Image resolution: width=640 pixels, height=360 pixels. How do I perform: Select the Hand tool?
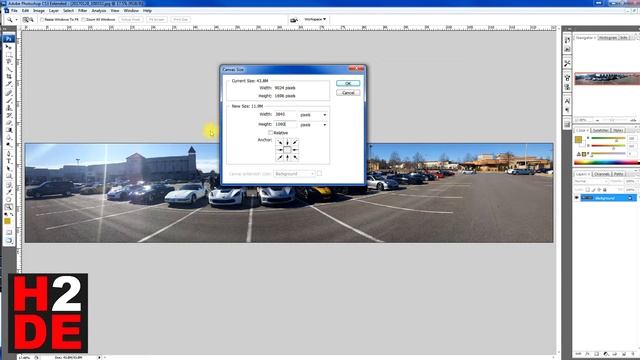(x=9, y=200)
